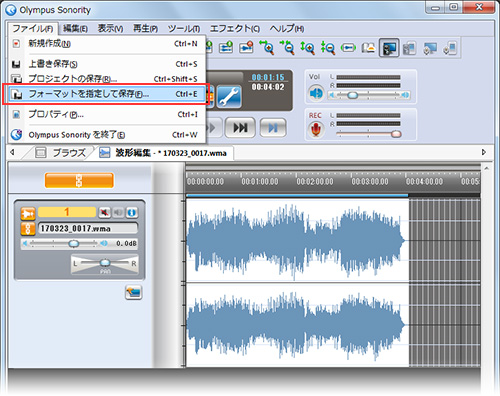Click right arrow to scroll tabs
The height and width of the screenshot is (396, 500).
click(484, 152)
